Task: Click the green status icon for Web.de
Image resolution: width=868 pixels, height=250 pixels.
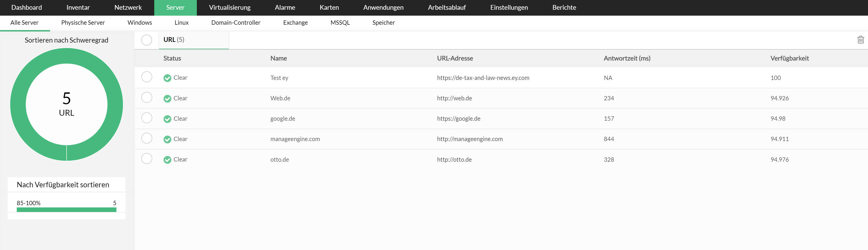Action: click(167, 99)
